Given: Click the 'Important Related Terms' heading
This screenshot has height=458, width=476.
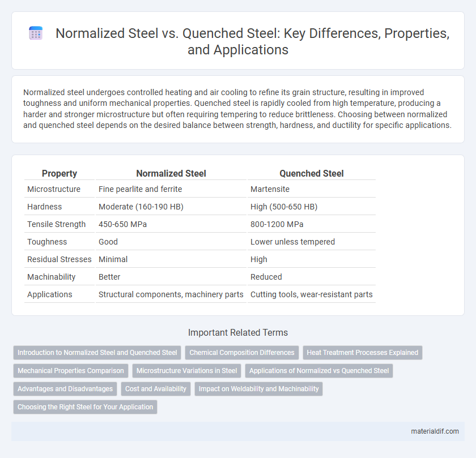Looking at the screenshot, I should tap(238, 332).
